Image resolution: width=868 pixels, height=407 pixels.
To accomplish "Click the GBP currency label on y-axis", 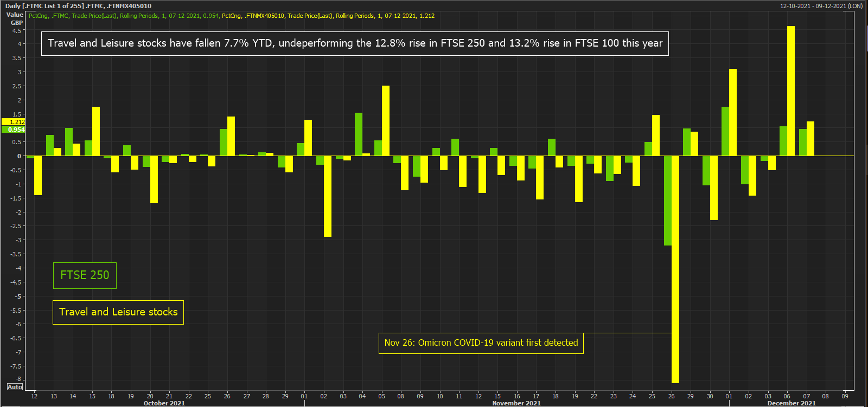I will pyautogui.click(x=17, y=23).
